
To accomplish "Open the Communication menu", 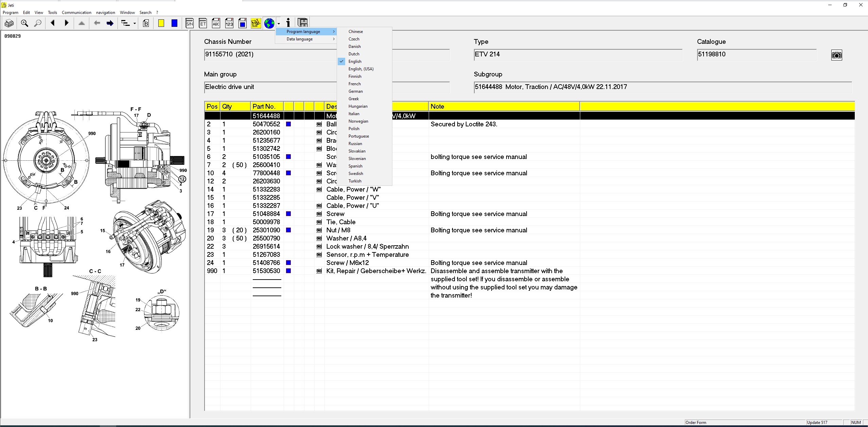I will [x=76, y=13].
